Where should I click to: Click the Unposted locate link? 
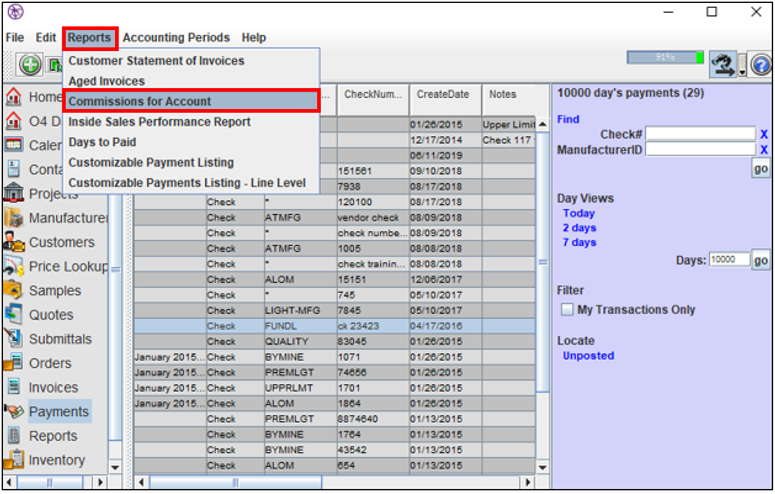588,356
